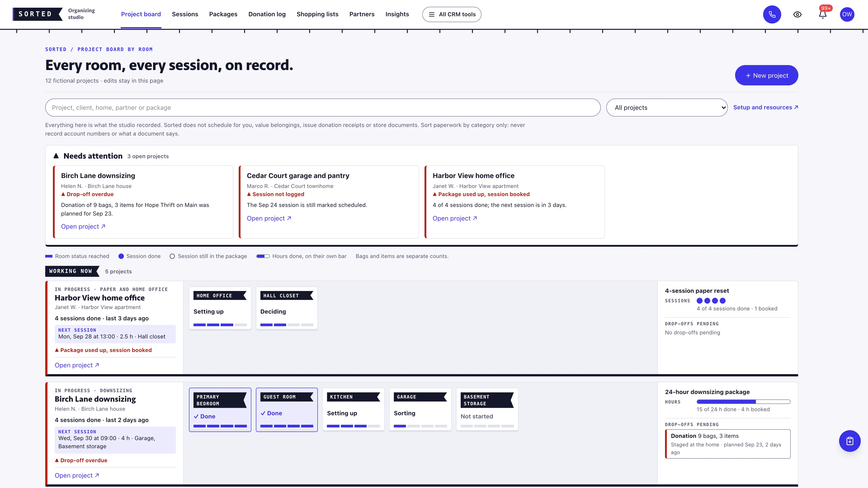Open the Setup and resources link

coord(765,107)
